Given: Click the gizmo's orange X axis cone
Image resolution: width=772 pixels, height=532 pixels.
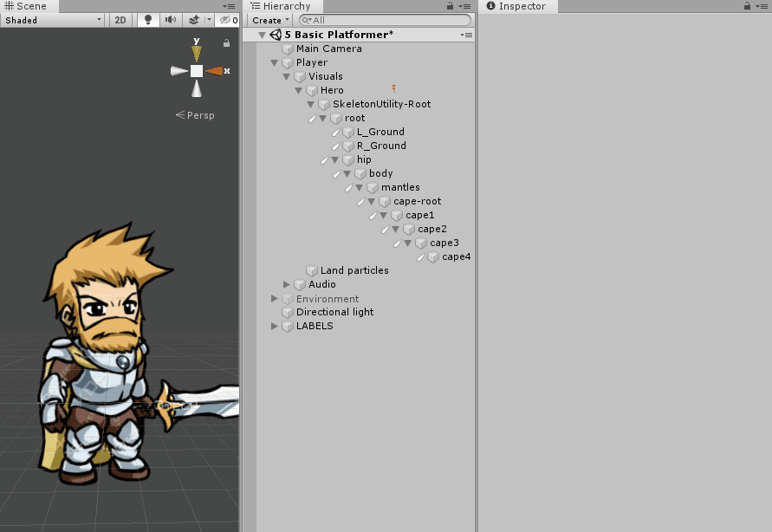Looking at the screenshot, I should coord(215,71).
